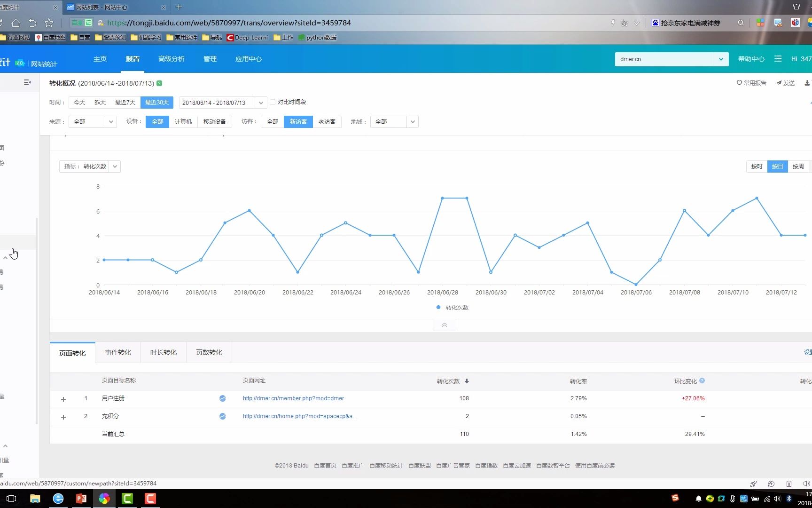Open the red Camtasia recorder taskbar icon
This screenshot has width=812, height=508.
click(150, 499)
